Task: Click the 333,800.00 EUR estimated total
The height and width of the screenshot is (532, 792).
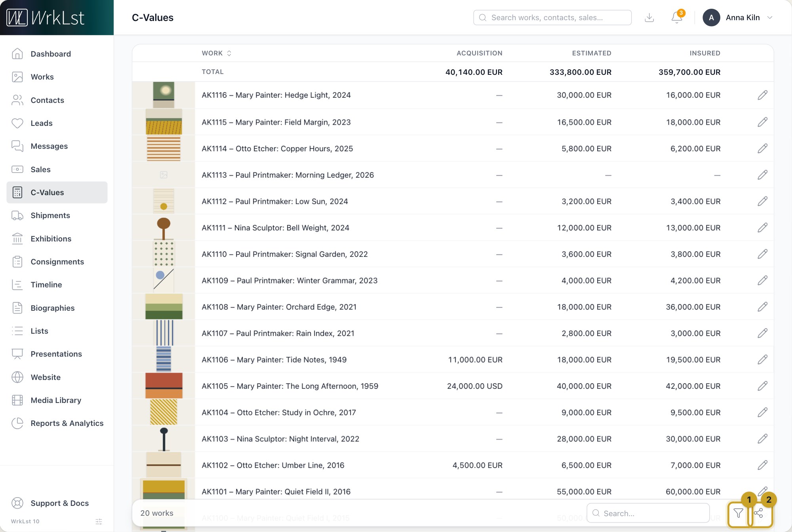Action: coord(581,72)
